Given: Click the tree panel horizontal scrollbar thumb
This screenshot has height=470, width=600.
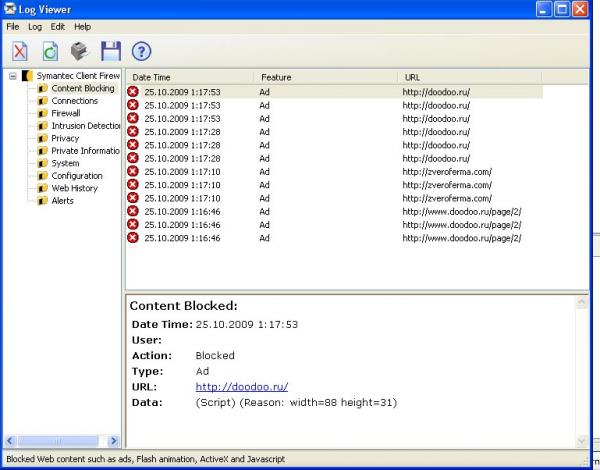Looking at the screenshot, I should [58, 441].
